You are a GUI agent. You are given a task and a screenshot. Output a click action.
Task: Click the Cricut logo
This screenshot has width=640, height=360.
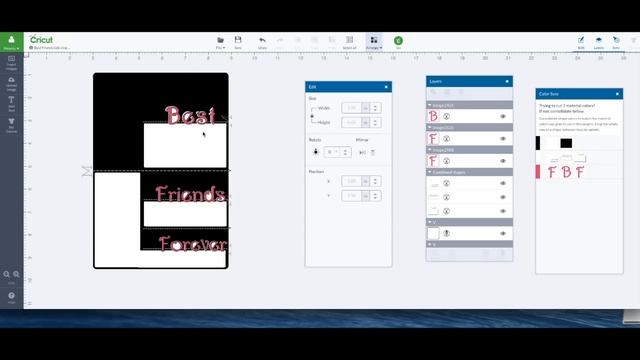pyautogui.click(x=41, y=40)
